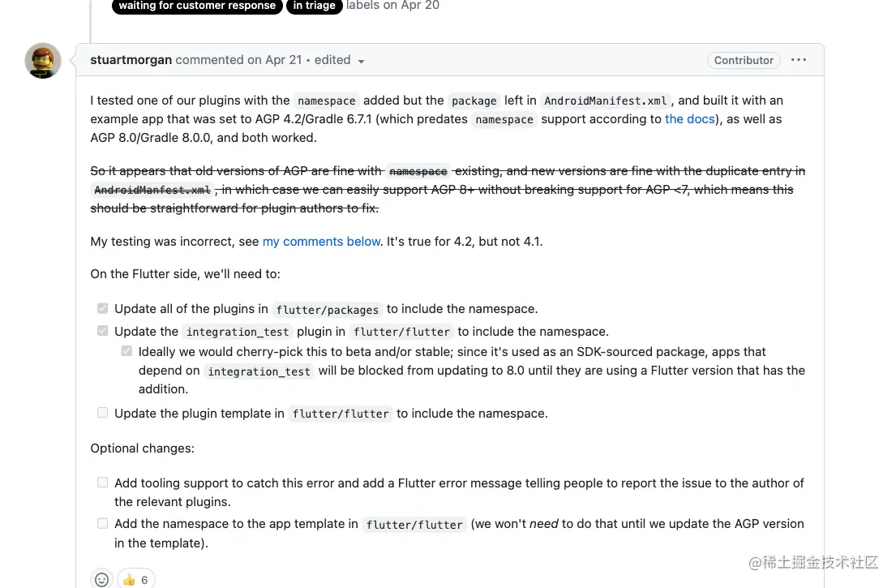Click the Contributor badge
The image size is (896, 588).
pyautogui.click(x=744, y=60)
